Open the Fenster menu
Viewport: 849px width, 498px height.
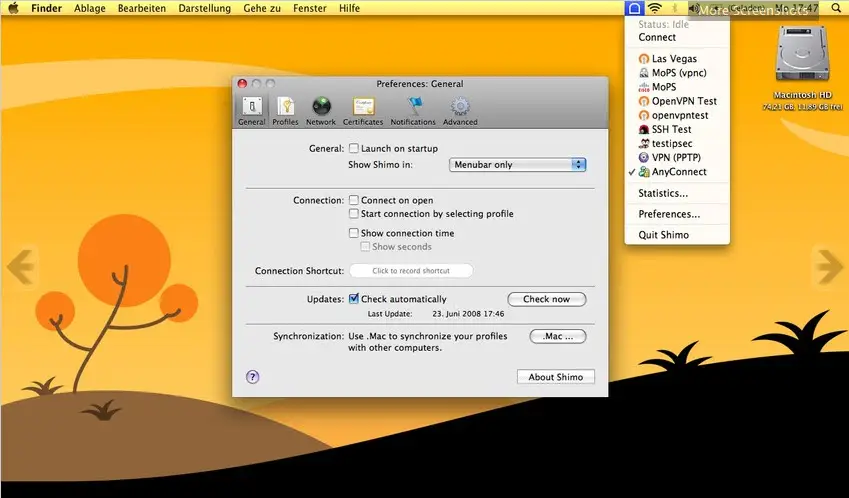[x=310, y=8]
